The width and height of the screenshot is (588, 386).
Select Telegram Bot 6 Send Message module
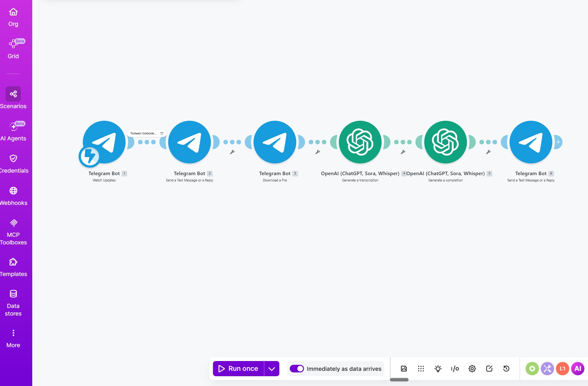point(531,142)
